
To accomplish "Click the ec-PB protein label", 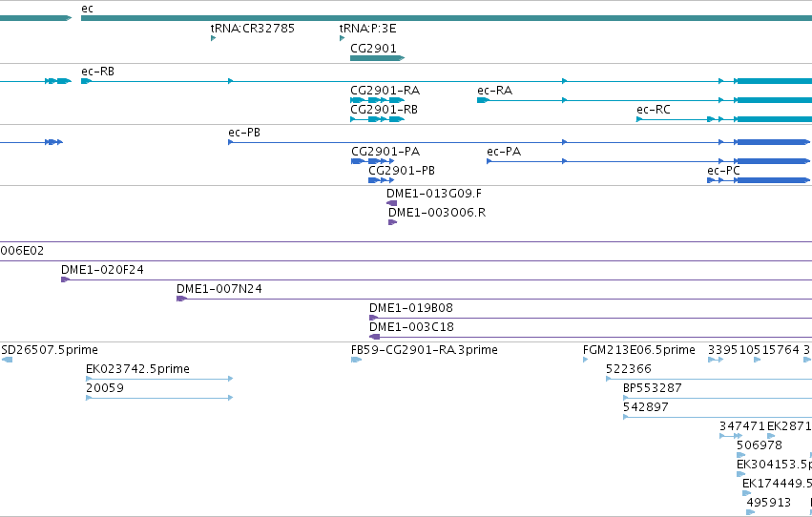I will pyautogui.click(x=244, y=133).
